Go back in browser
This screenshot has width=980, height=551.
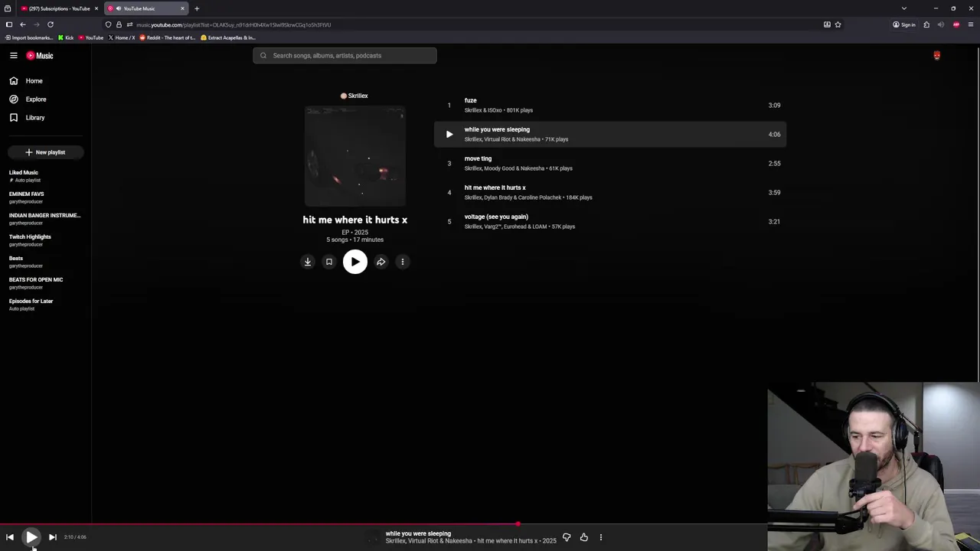pyautogui.click(x=23, y=24)
